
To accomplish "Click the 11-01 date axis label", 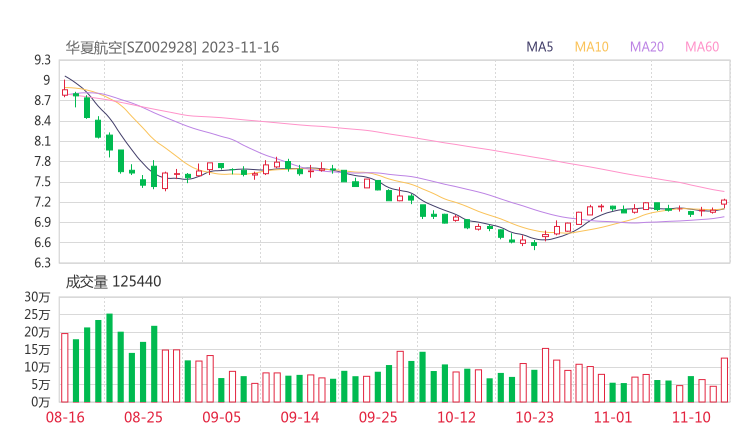I will pyautogui.click(x=613, y=417).
